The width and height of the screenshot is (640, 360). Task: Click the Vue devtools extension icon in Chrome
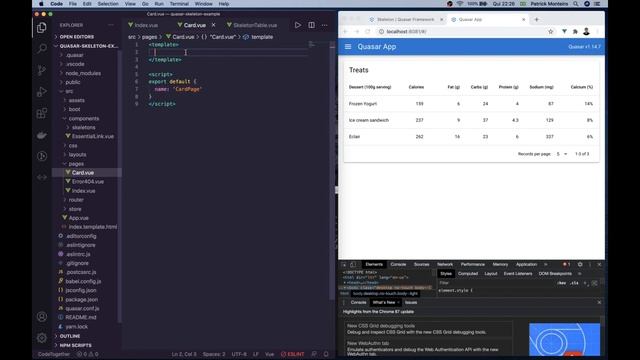564,31
